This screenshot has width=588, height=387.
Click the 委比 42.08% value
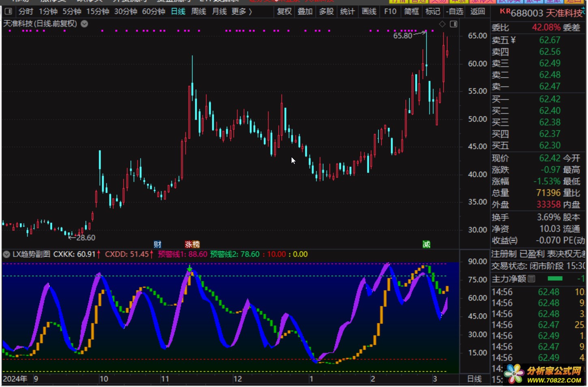tap(546, 27)
